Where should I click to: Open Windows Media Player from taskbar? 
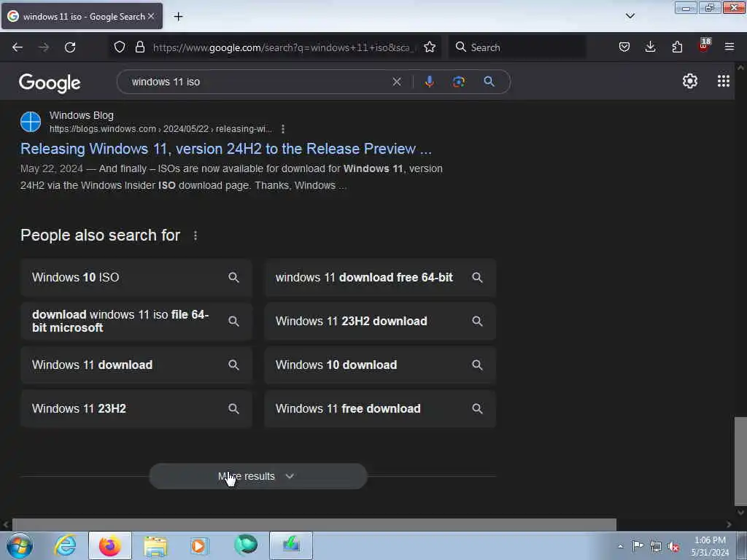200,545
